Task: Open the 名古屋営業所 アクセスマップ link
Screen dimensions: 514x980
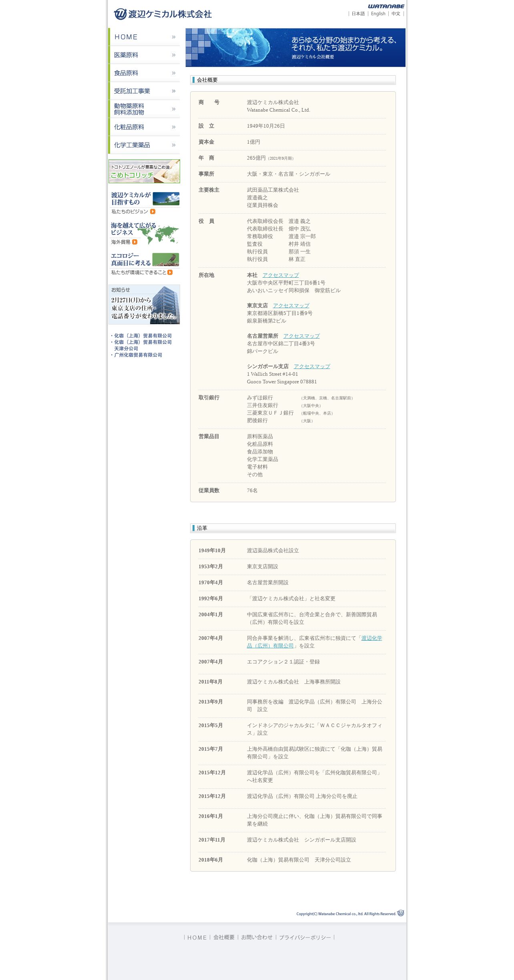Action: [x=301, y=336]
